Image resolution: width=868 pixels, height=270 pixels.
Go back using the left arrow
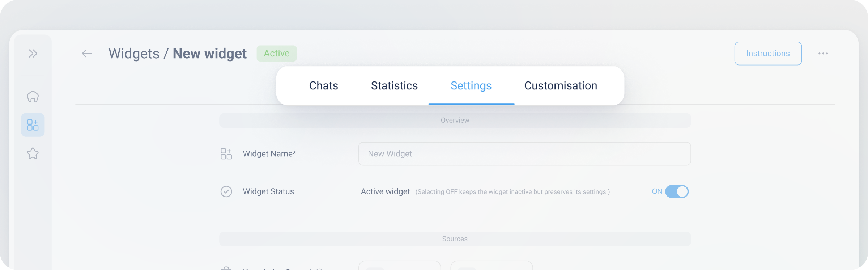tap(87, 54)
